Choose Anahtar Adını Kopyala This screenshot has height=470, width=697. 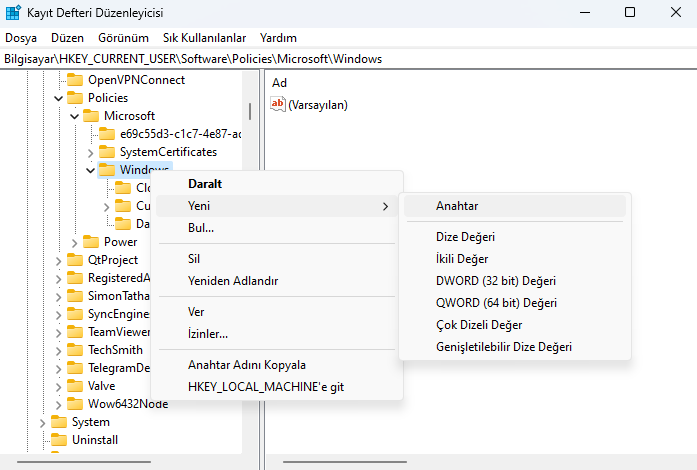pyautogui.click(x=247, y=365)
